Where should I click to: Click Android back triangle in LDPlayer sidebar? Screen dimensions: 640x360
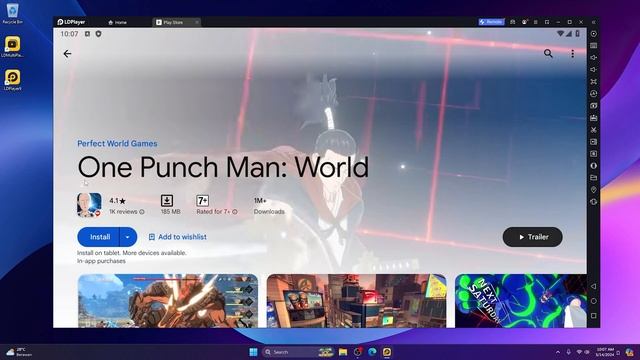click(x=593, y=287)
